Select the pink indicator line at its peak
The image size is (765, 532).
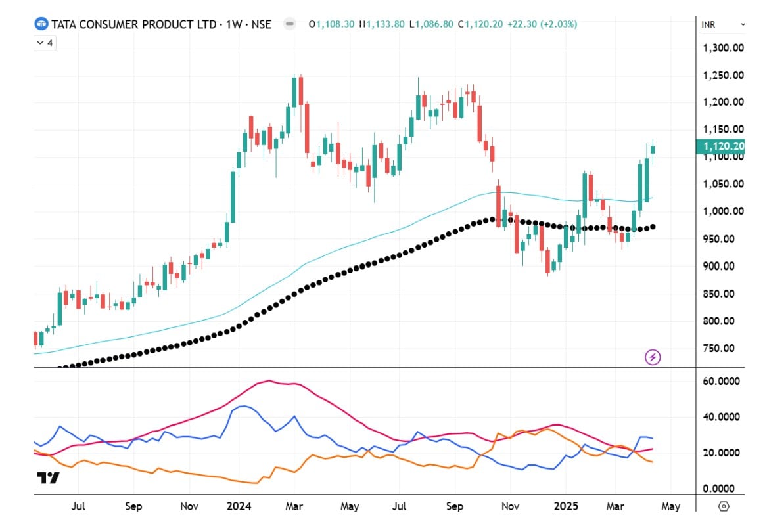pos(269,381)
